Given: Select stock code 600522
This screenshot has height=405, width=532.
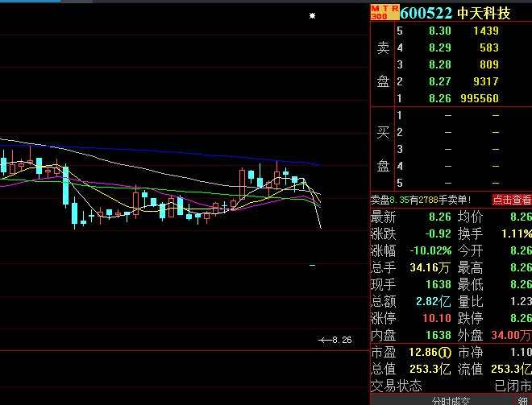Looking at the screenshot, I should pos(426,13).
